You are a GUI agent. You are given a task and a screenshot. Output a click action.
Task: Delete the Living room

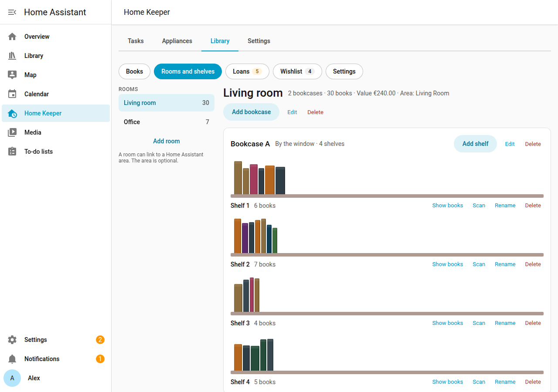coord(315,112)
